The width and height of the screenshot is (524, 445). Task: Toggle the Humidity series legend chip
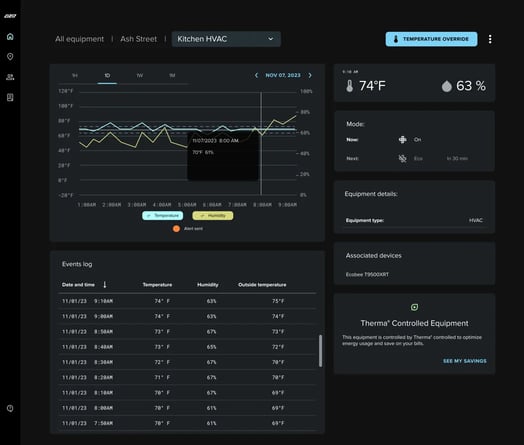click(213, 215)
